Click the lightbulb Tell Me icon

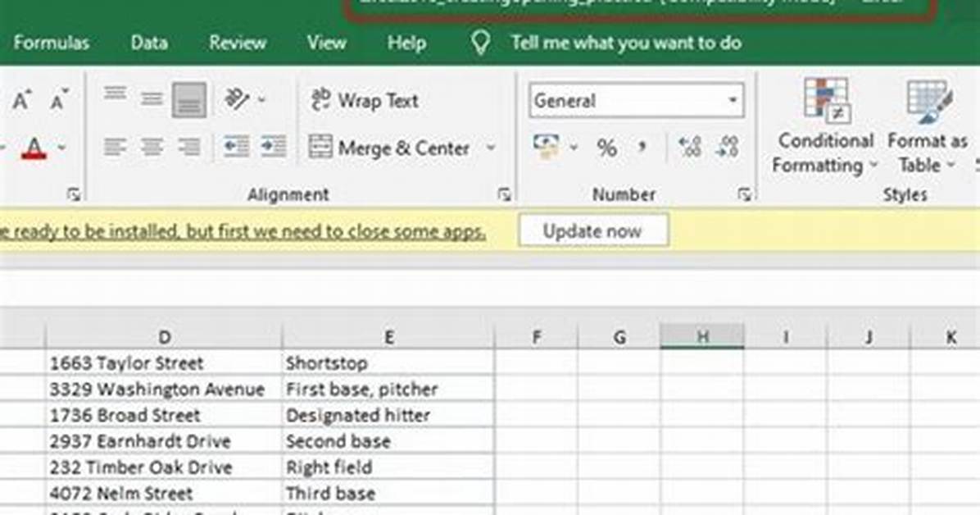coord(480,43)
